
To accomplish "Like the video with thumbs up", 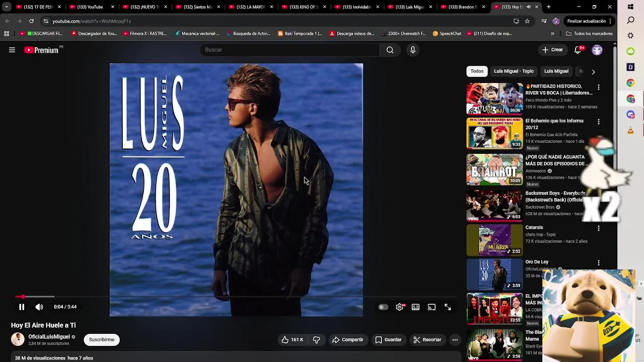I will 292,340.
